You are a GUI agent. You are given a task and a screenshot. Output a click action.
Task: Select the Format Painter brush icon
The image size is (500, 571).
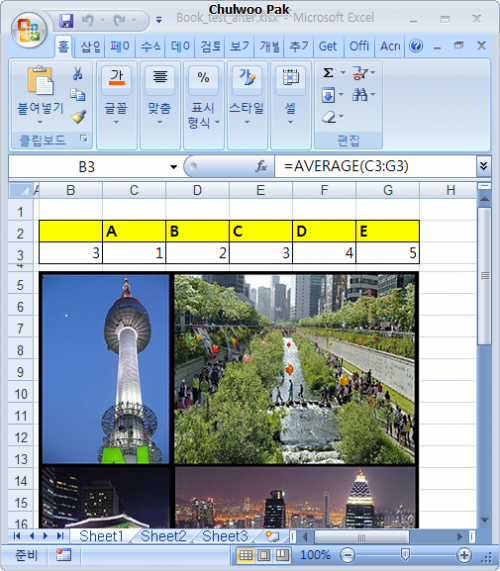click(78, 117)
